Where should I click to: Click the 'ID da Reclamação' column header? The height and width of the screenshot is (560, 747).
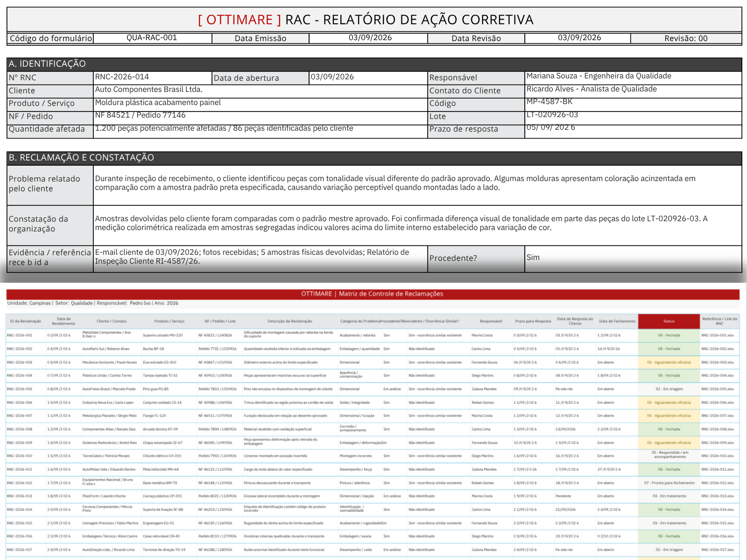(25, 321)
